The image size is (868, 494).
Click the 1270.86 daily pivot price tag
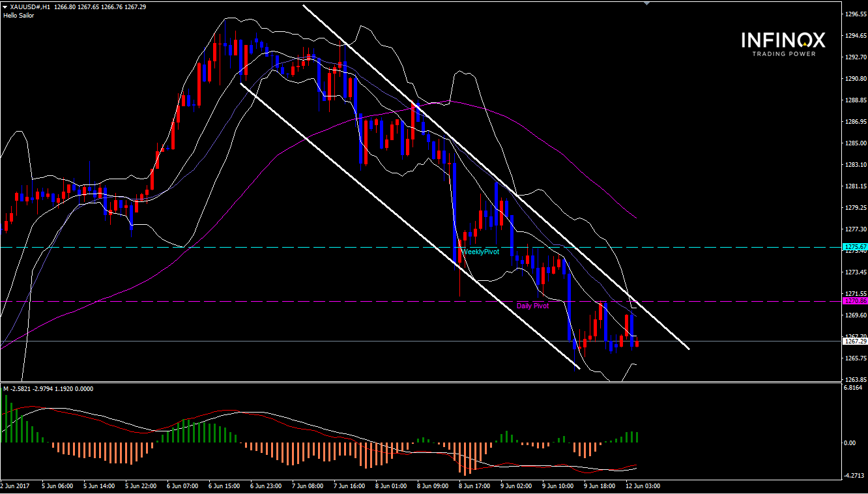(x=855, y=301)
